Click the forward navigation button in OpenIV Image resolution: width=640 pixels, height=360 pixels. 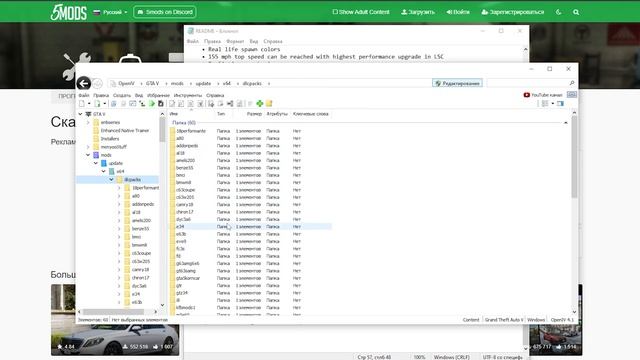(x=97, y=83)
